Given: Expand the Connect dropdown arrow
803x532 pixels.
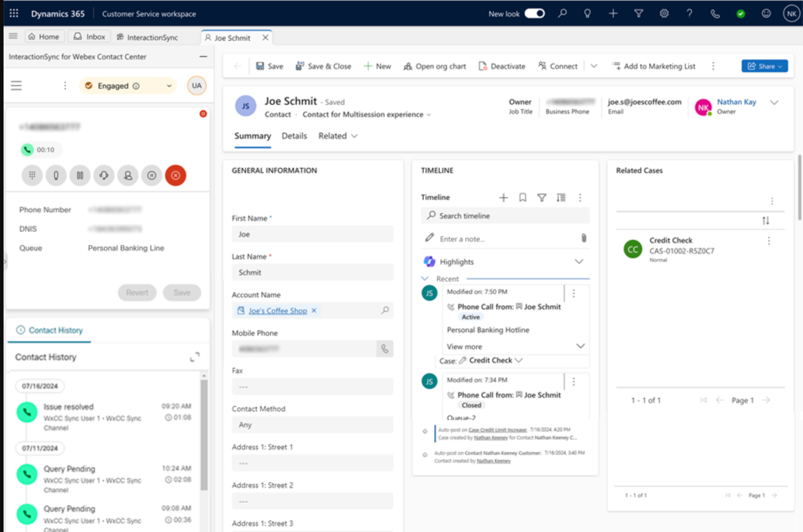Looking at the screenshot, I should tap(594, 66).
